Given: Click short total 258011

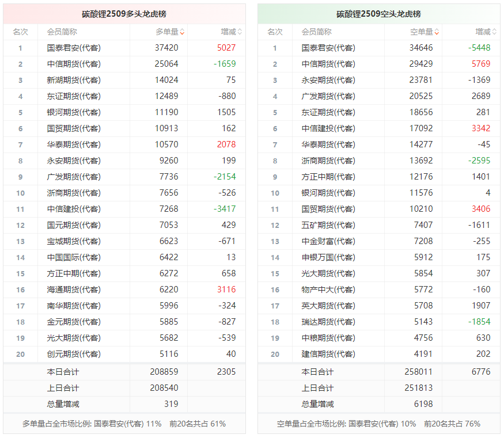Looking at the screenshot, I should pyautogui.click(x=419, y=372).
